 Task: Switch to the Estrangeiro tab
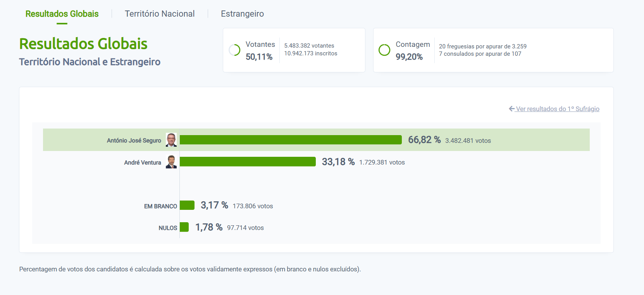point(242,14)
